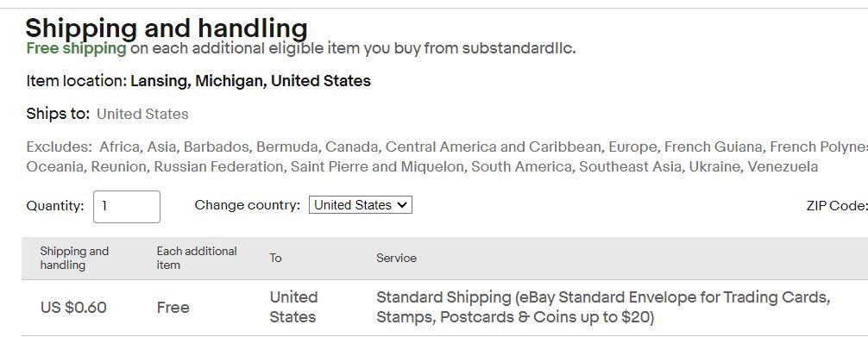868x337 pixels.
Task: Click the ZIP Code label
Action: point(837,206)
